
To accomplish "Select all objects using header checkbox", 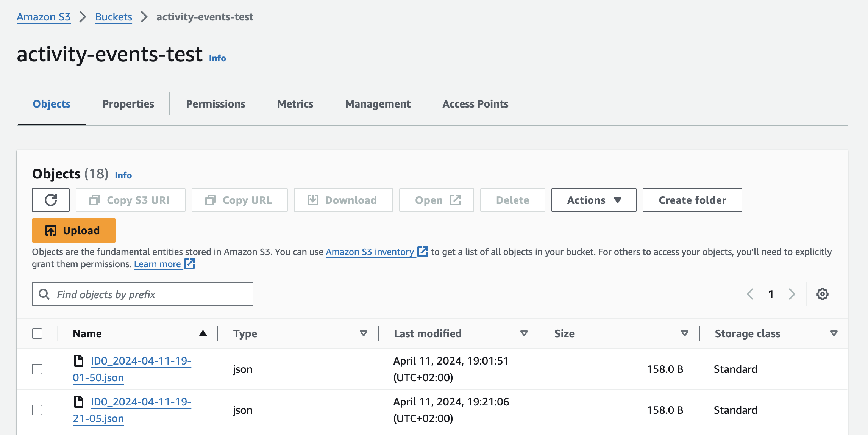I will pyautogui.click(x=37, y=333).
